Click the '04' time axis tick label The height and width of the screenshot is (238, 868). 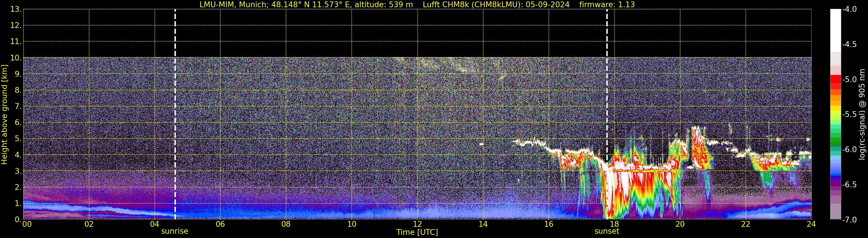[x=155, y=224]
